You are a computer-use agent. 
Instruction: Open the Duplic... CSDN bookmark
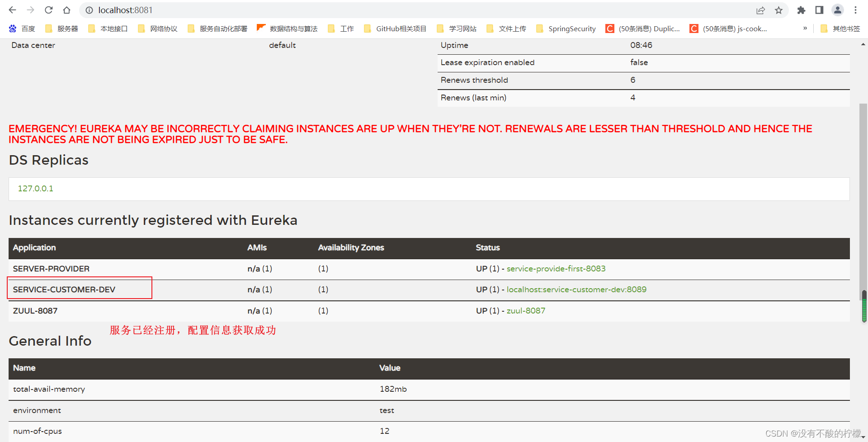click(643, 29)
